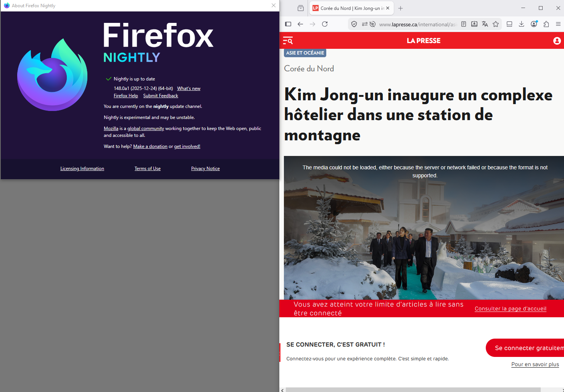Image resolution: width=564 pixels, height=392 pixels.
Task: Open the Firefox account menu
Action: [534, 24]
